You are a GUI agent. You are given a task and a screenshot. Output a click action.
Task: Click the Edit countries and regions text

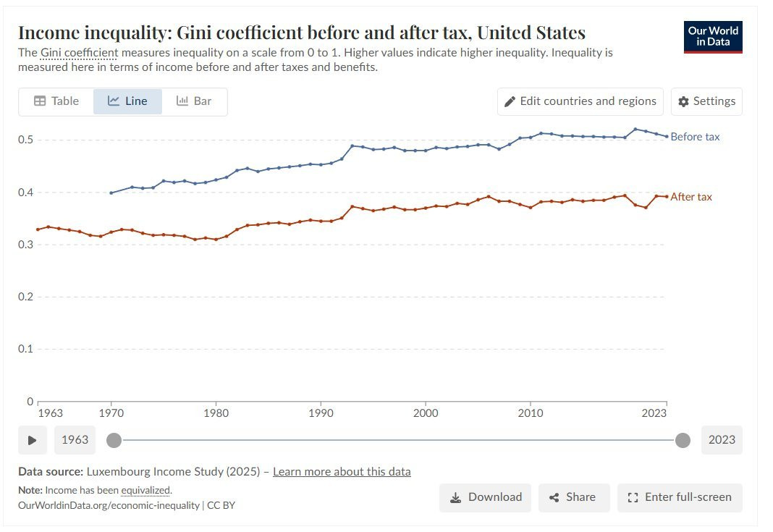coord(588,101)
